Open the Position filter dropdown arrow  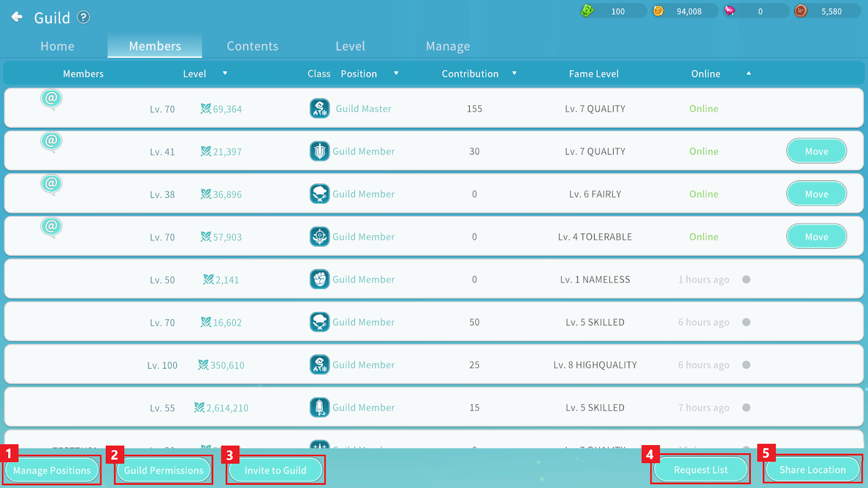[x=396, y=73]
